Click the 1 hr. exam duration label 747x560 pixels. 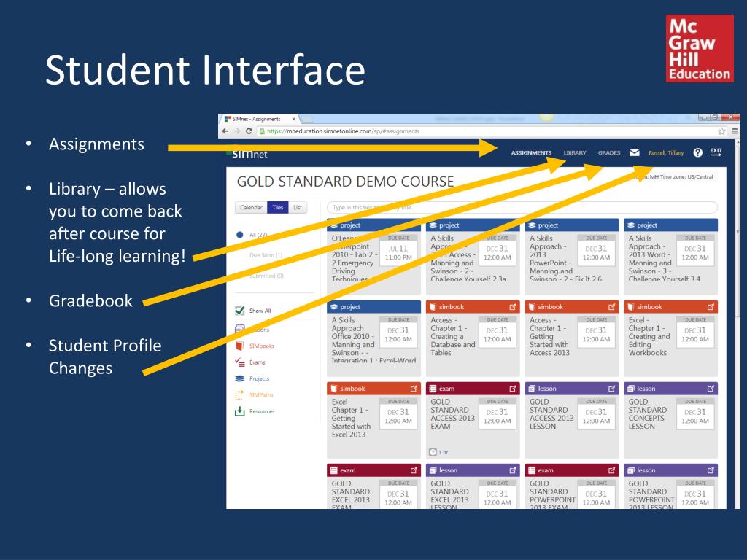point(439,452)
